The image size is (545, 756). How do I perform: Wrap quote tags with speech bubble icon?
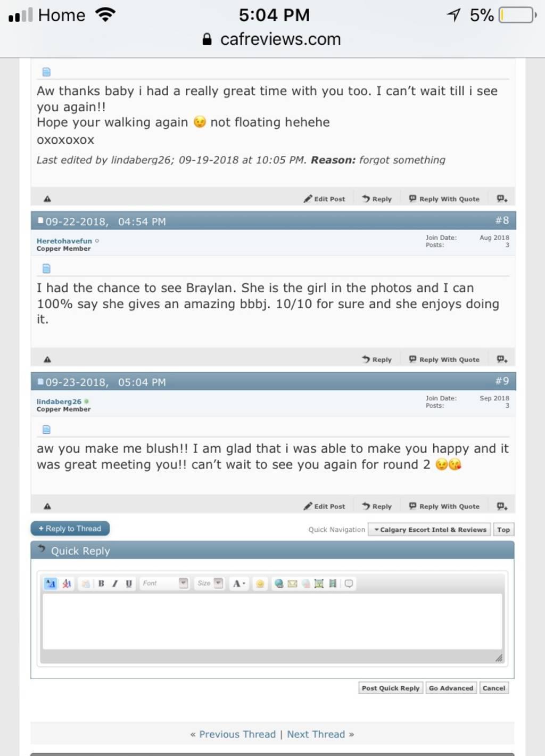click(349, 584)
